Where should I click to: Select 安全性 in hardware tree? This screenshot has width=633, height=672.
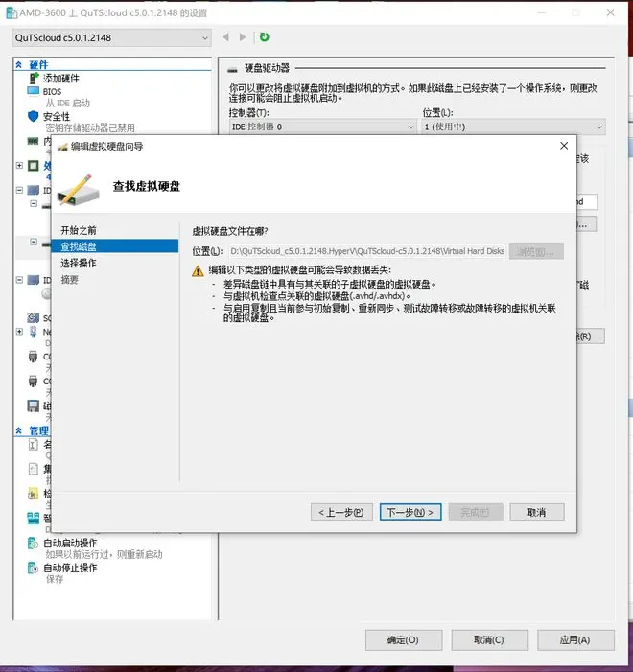pyautogui.click(x=57, y=116)
